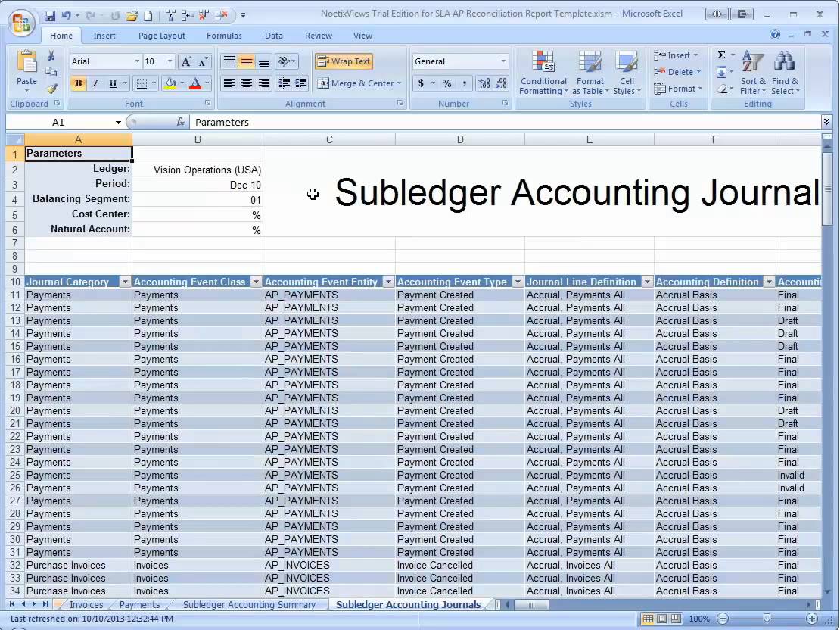Open the Payments sheet tab

coord(139,604)
